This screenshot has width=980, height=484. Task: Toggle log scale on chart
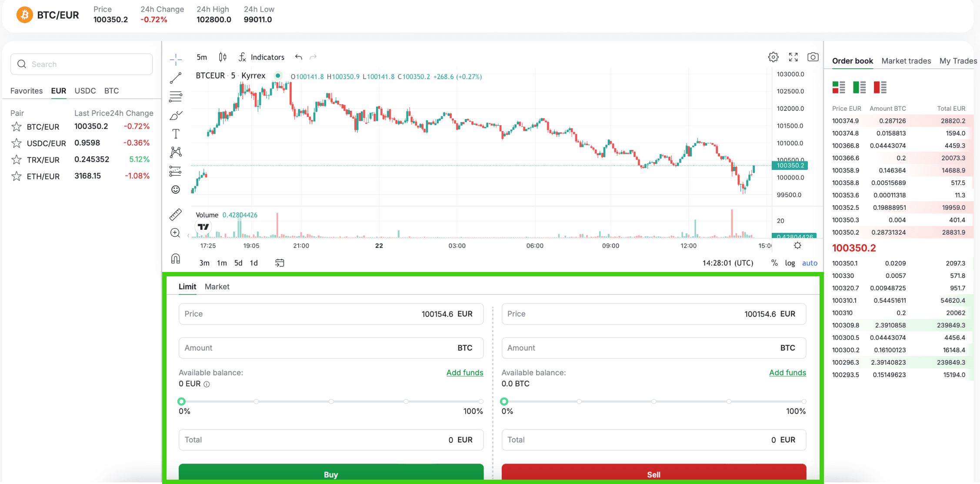point(790,263)
